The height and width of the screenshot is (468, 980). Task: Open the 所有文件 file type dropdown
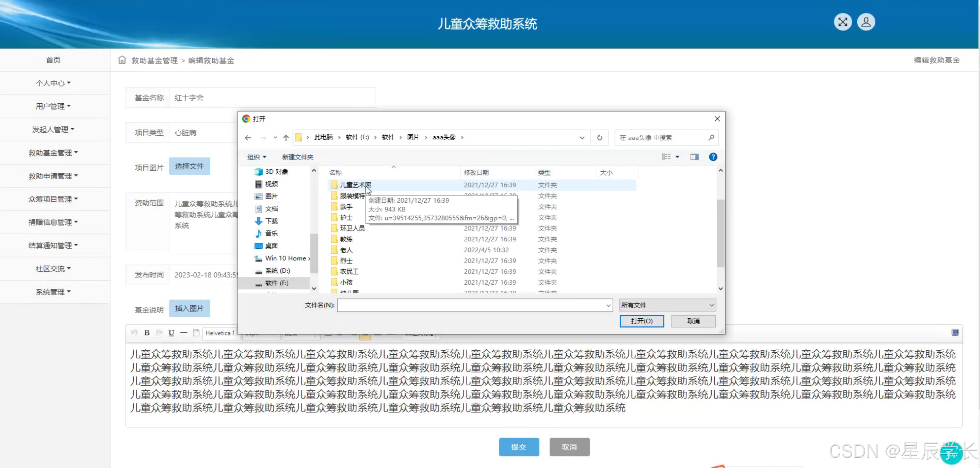pos(668,305)
